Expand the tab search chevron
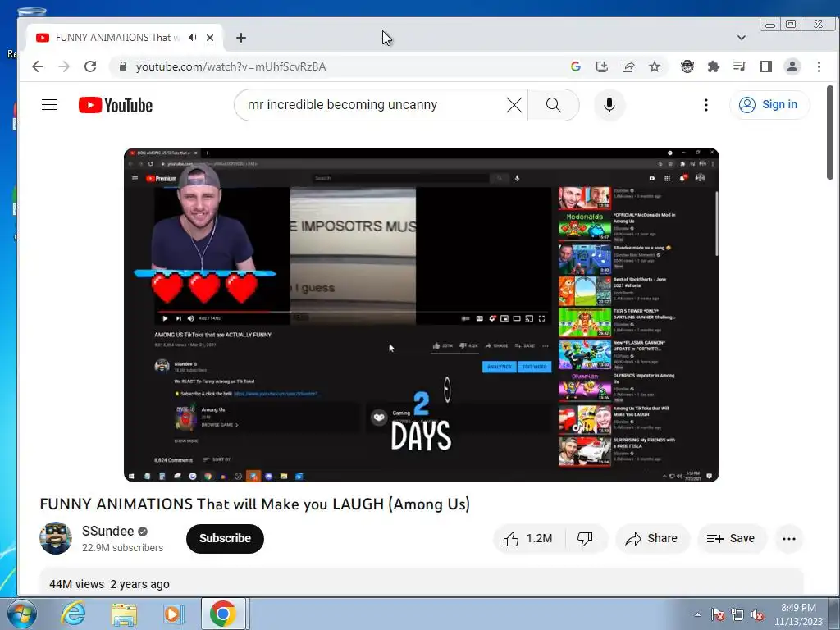 pos(742,38)
